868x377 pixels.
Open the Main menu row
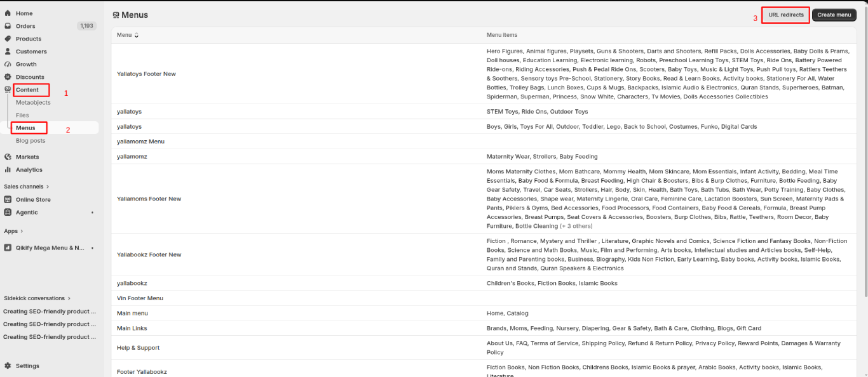tap(132, 313)
